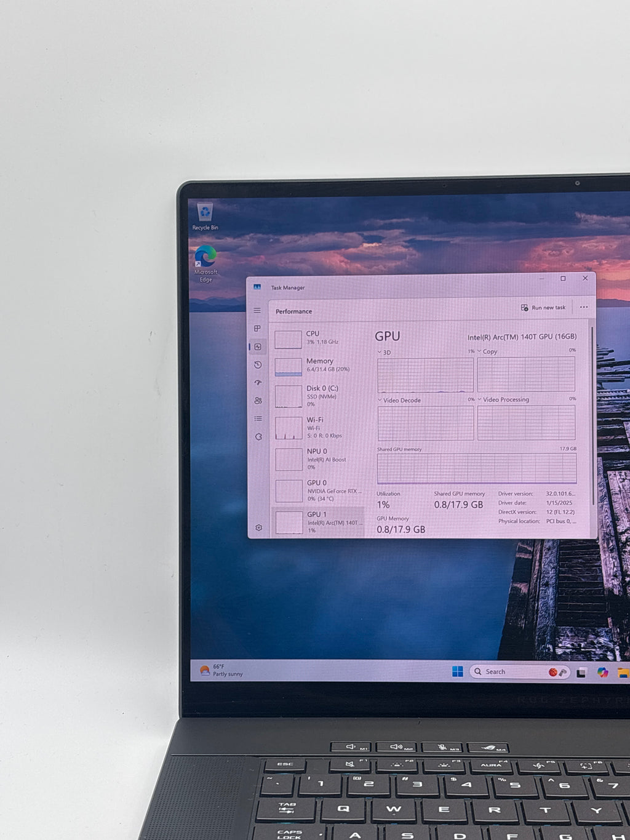Open the Video Processing engine dropdown
This screenshot has height=840, width=630.
coord(503,399)
